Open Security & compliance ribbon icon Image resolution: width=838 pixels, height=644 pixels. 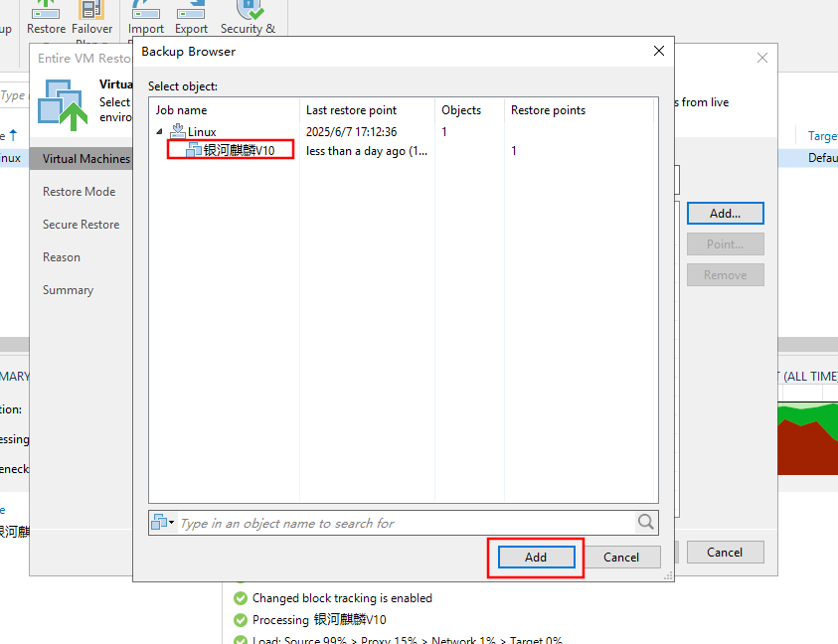pos(248,18)
